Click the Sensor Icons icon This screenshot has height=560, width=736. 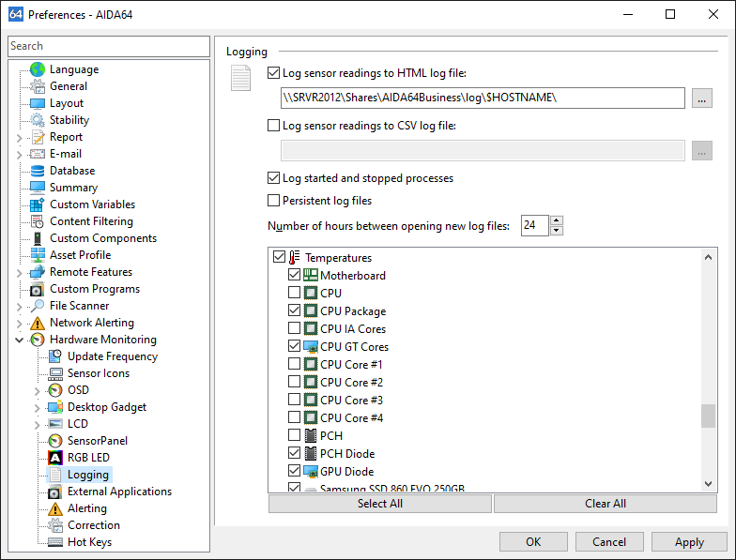(x=55, y=373)
